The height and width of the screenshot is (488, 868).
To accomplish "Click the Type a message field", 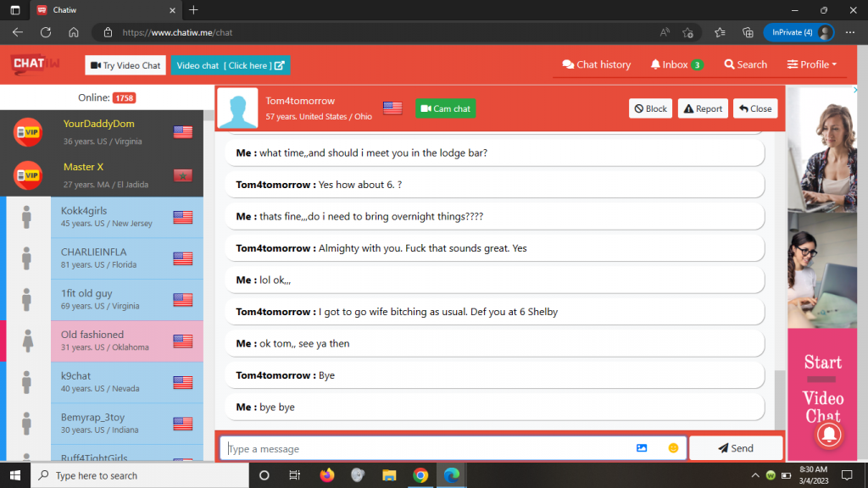I will click(424, 448).
